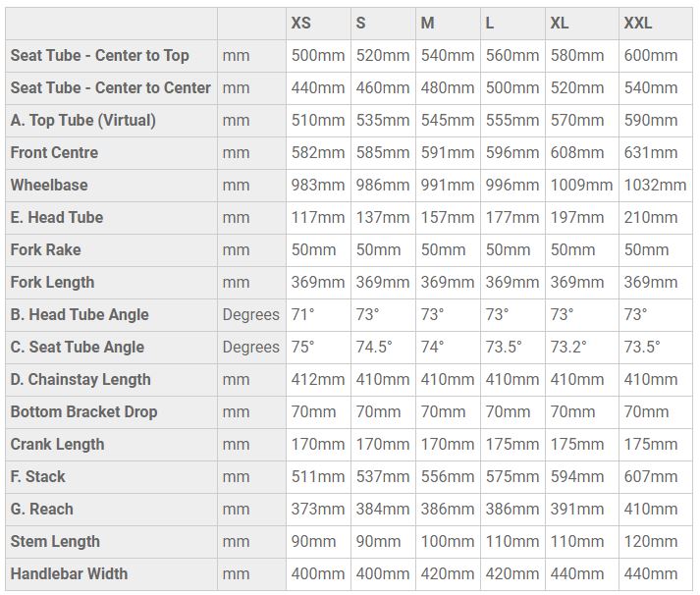Click the 412mm chainstay length cell

click(318, 379)
